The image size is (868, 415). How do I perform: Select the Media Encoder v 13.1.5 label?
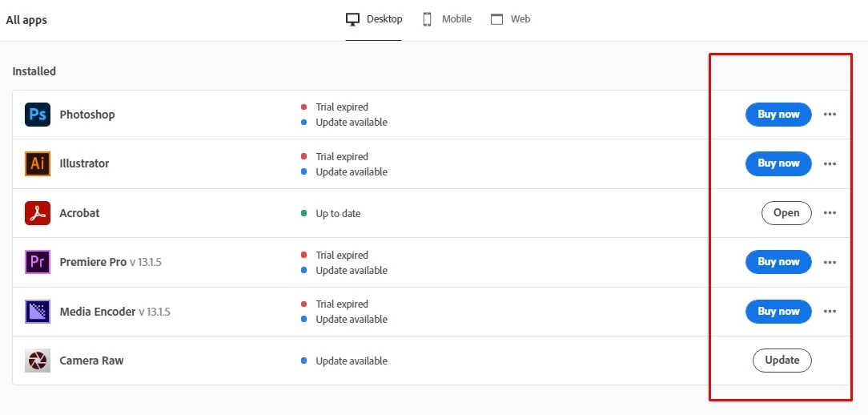tap(115, 312)
